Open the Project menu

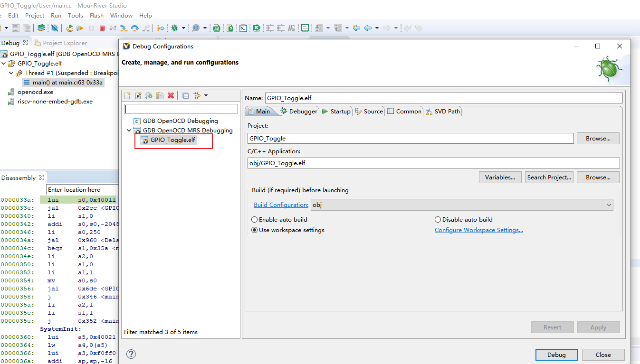click(35, 15)
